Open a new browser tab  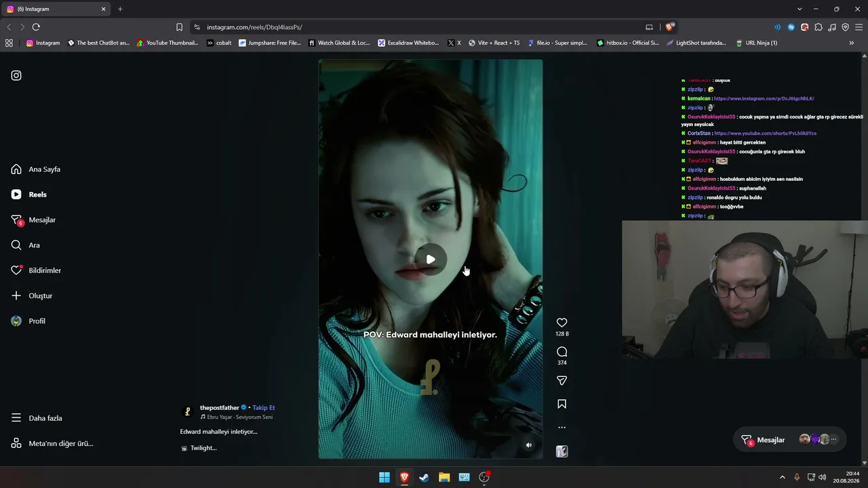[120, 9]
